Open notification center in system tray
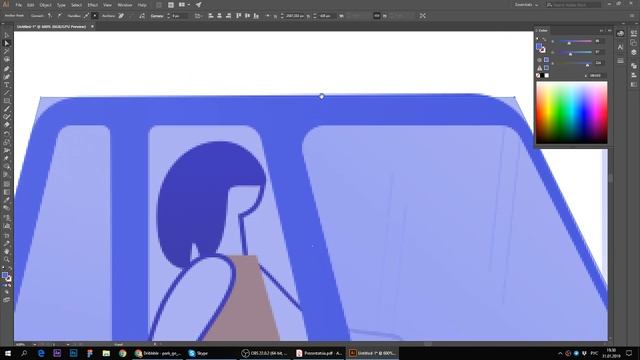 (629, 353)
